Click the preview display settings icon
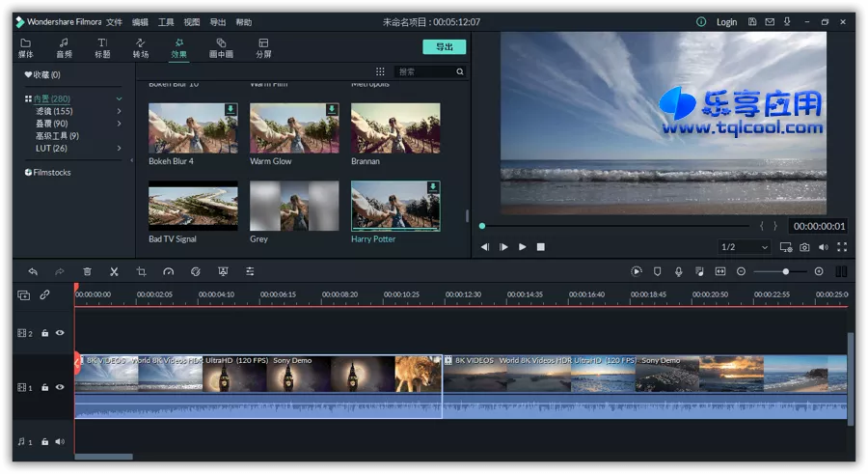 pyautogui.click(x=785, y=247)
